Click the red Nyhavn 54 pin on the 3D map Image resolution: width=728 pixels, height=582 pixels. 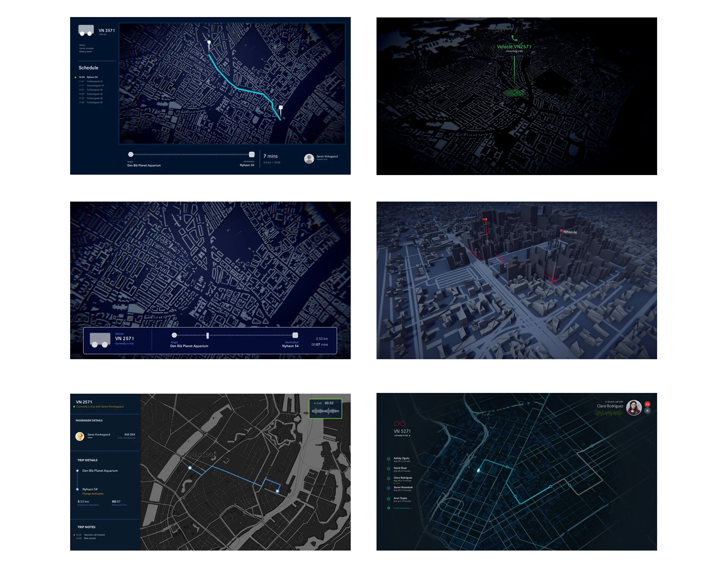pyautogui.click(x=561, y=231)
